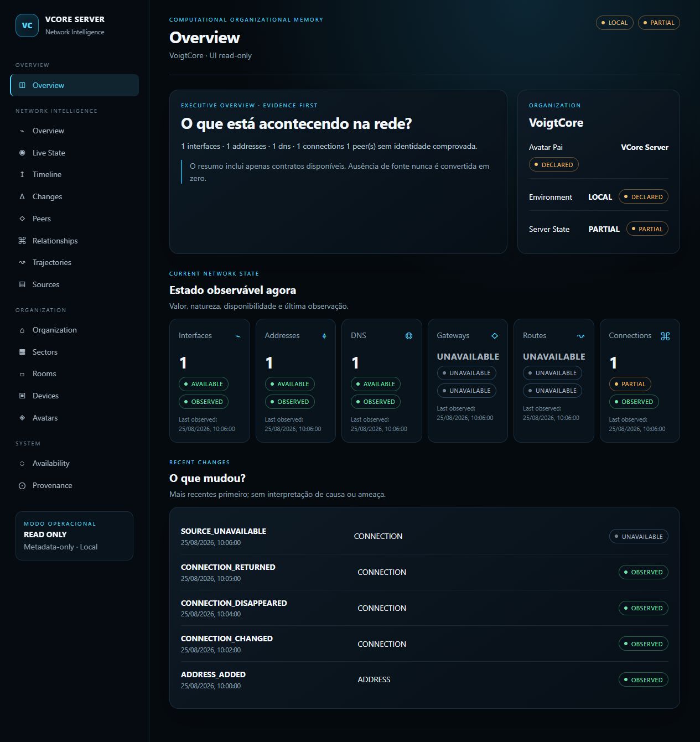
Task: Click the Timeline arrow icon
Action: pos(22,174)
